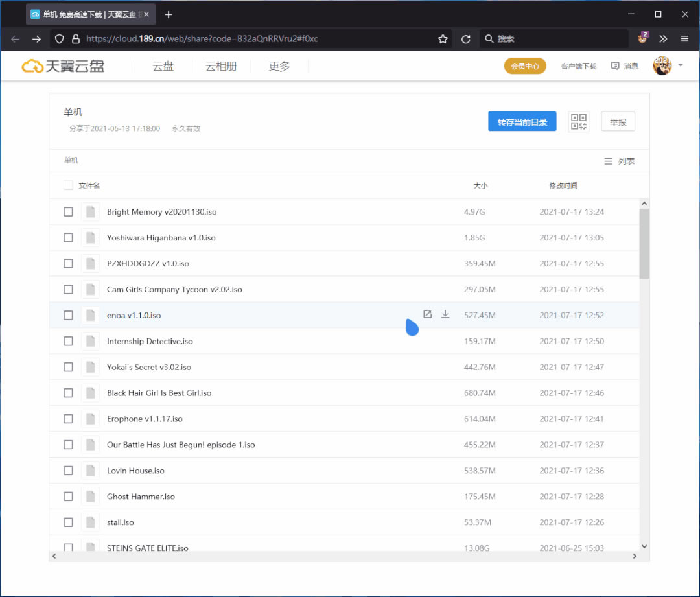Open the Erophone v1.1.17.iso file name

click(x=145, y=419)
